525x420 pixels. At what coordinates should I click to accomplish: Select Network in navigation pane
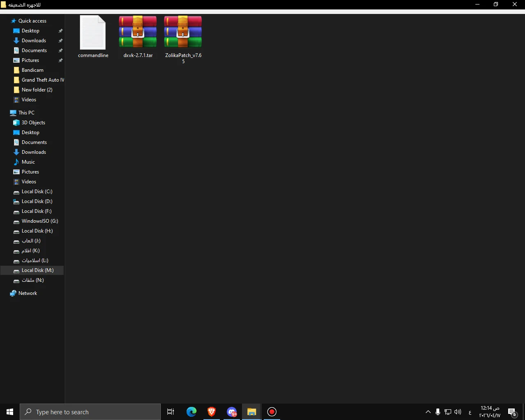coord(27,293)
